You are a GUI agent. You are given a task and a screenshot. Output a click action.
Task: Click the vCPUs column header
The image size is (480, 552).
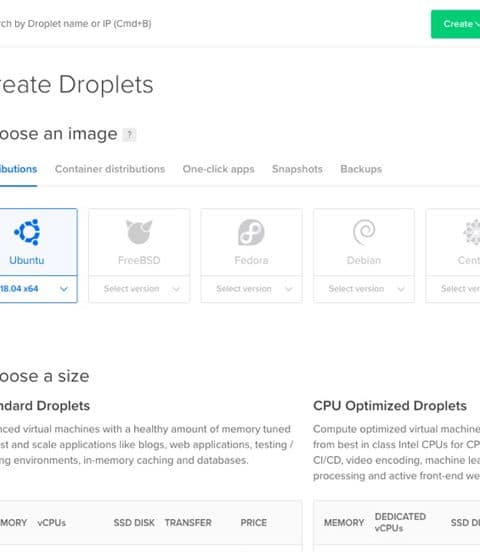(x=51, y=523)
